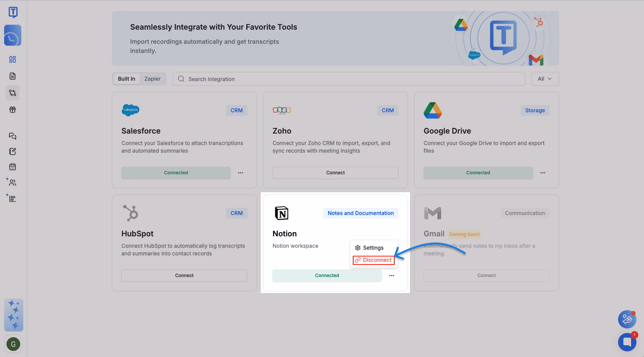644x357 pixels.
Task: Open the G user avatar
Action: pyautogui.click(x=13, y=344)
